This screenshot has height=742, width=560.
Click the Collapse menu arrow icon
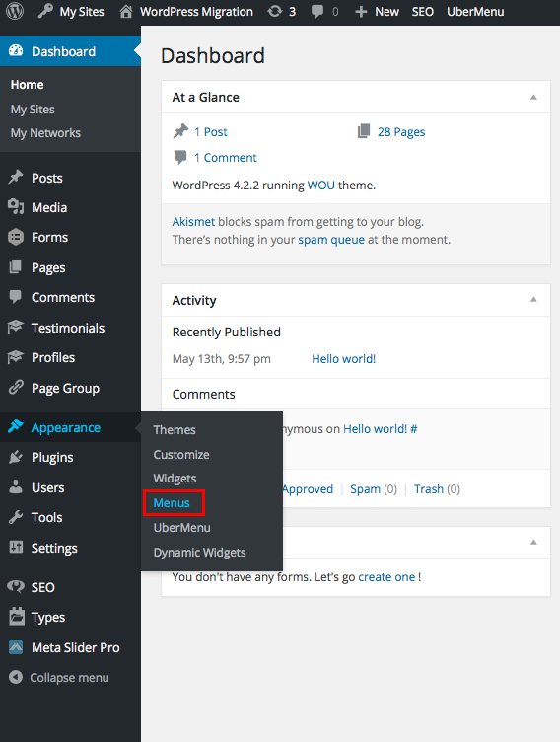point(16,677)
